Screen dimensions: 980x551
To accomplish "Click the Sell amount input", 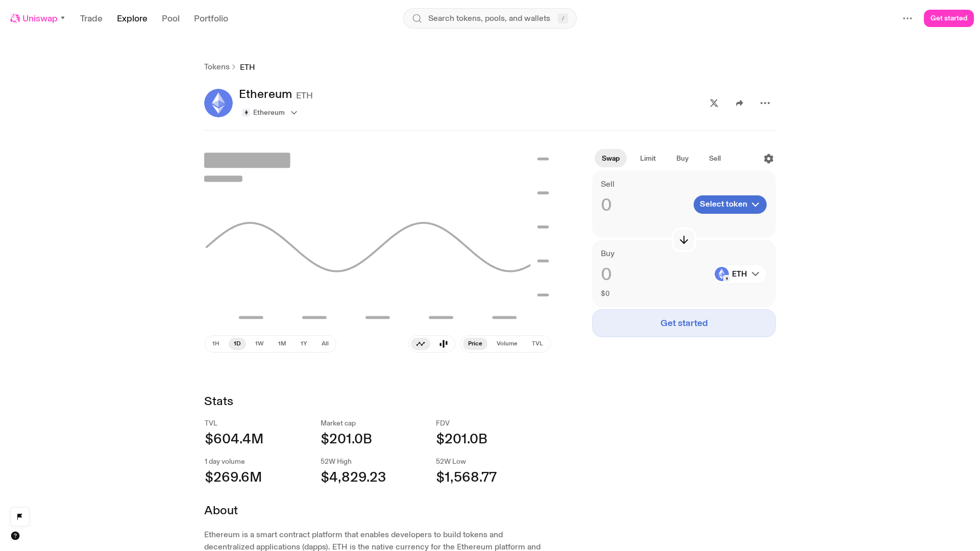I will pyautogui.click(x=644, y=205).
